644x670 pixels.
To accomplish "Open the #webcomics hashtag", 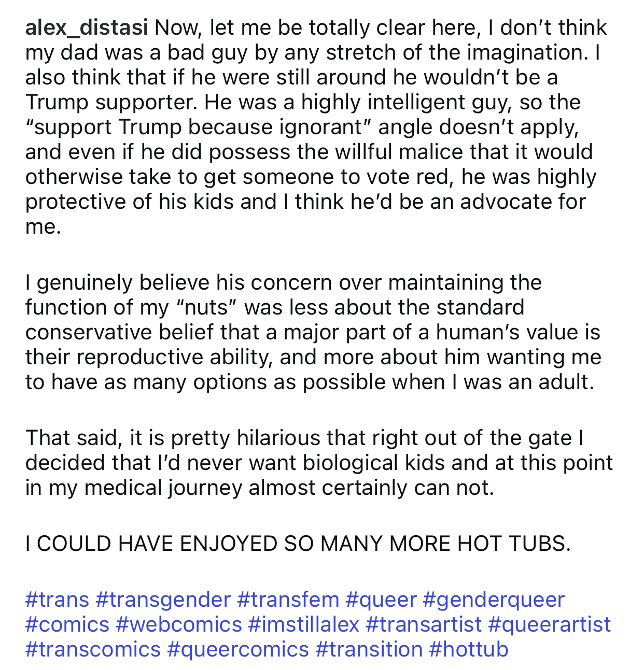I will (x=179, y=624).
